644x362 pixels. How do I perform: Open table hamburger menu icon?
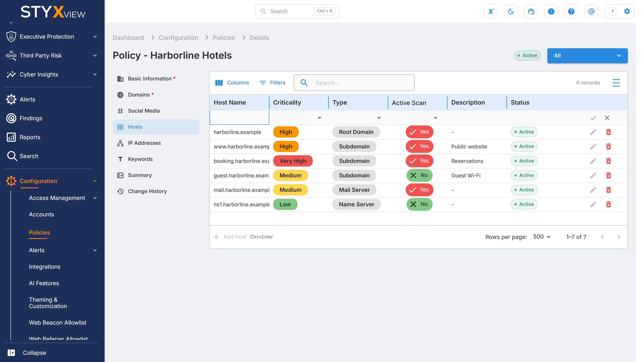(616, 83)
